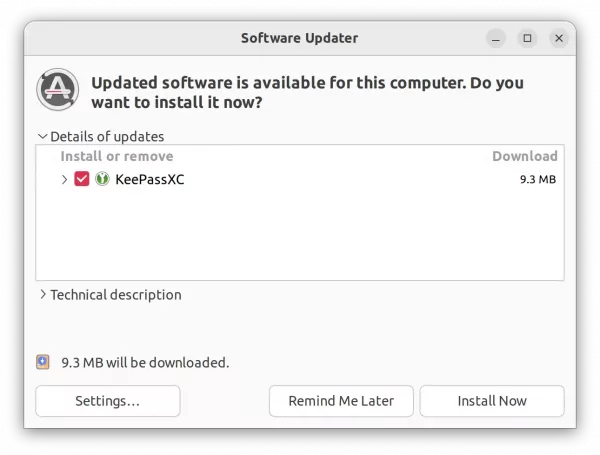Click the KeePassXC application icon
Viewport: 600px width, 455px height.
coord(102,179)
